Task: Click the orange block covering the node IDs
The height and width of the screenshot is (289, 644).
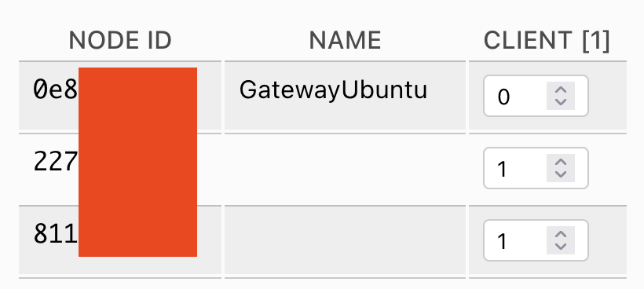Action: click(137, 162)
